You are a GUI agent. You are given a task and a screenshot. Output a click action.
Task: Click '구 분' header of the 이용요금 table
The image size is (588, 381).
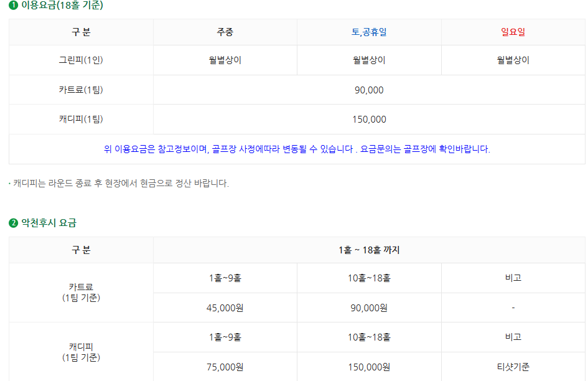(81, 32)
